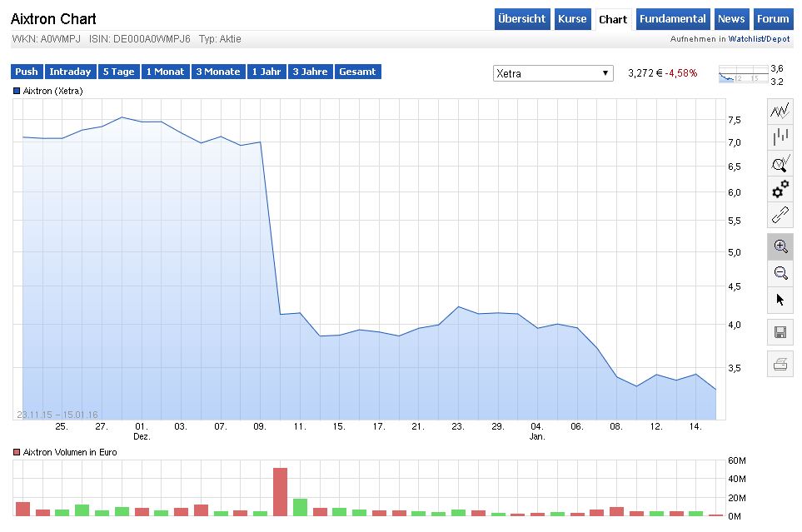Set chart range to 1 Jahr
Screen dimensions: 802x532
267,72
